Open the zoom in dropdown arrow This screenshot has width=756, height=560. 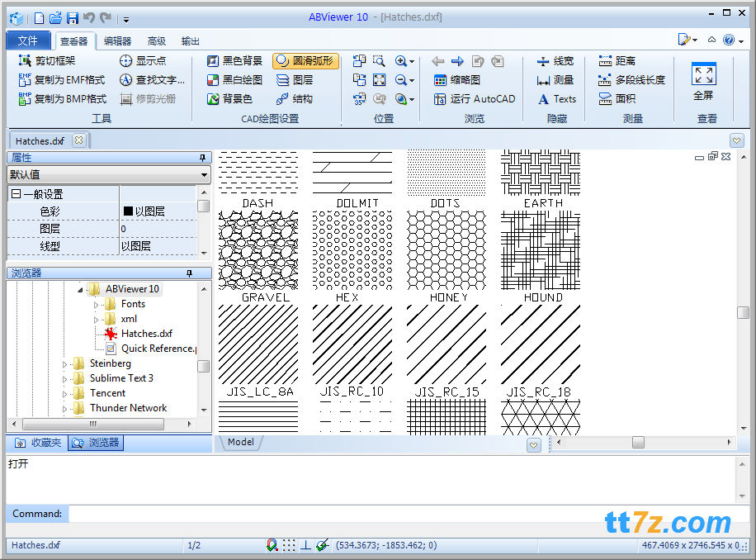coord(412,62)
